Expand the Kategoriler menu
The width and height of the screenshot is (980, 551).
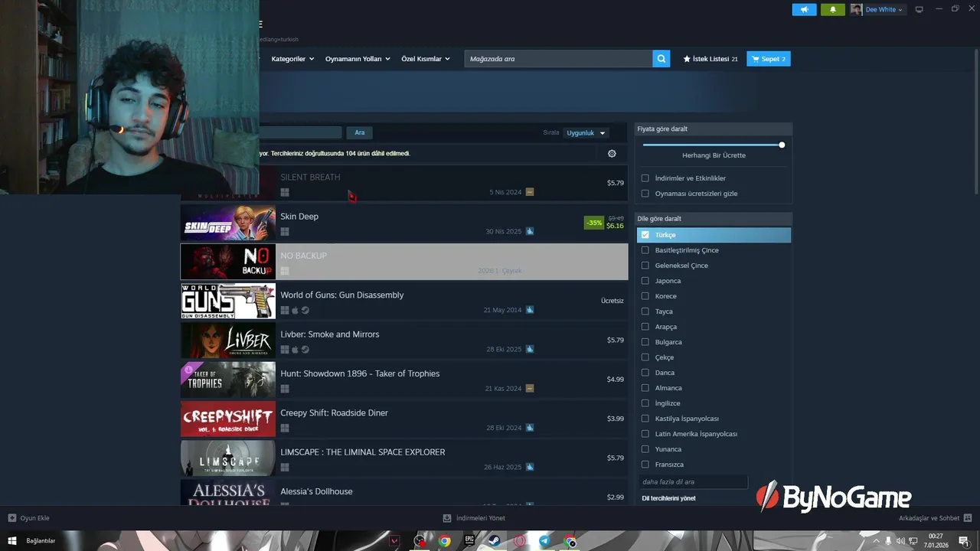292,59
